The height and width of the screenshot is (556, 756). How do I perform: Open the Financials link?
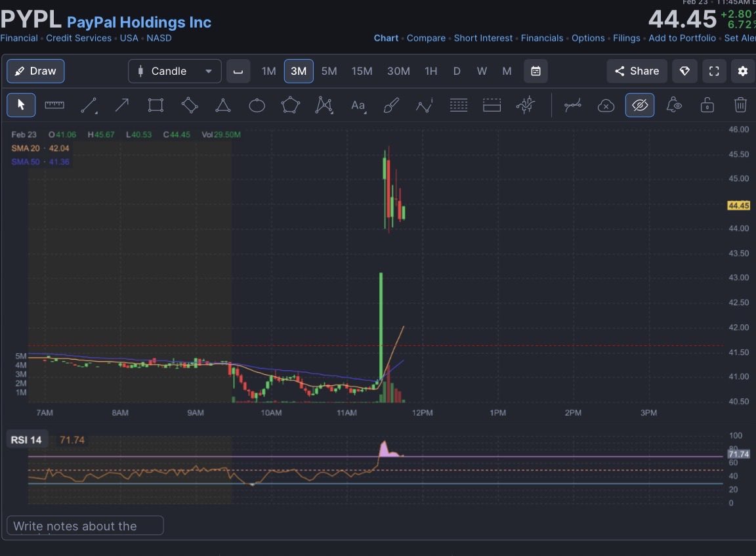(542, 38)
